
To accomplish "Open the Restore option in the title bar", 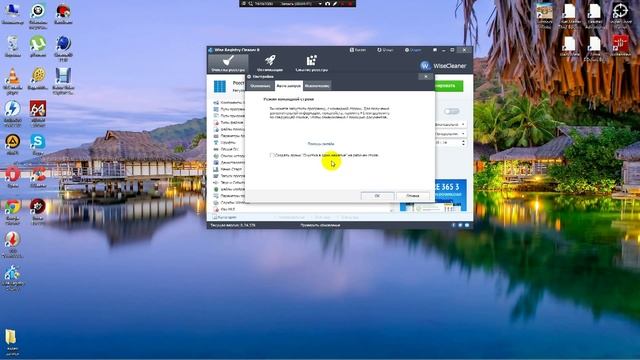I will tap(385, 50).
